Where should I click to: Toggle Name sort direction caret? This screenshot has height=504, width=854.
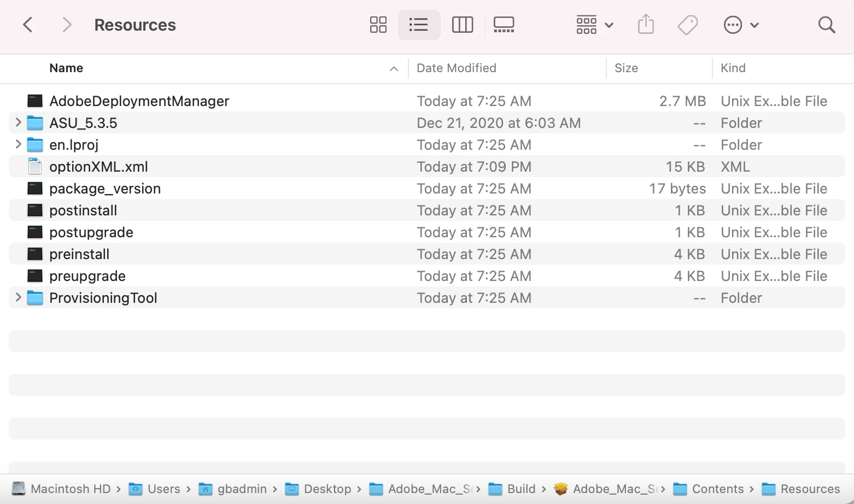click(394, 68)
